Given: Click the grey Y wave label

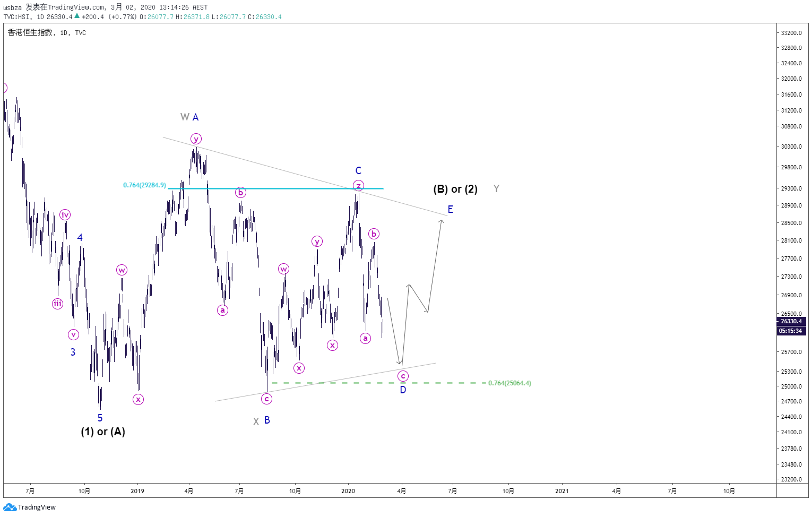Looking at the screenshot, I should tap(496, 189).
